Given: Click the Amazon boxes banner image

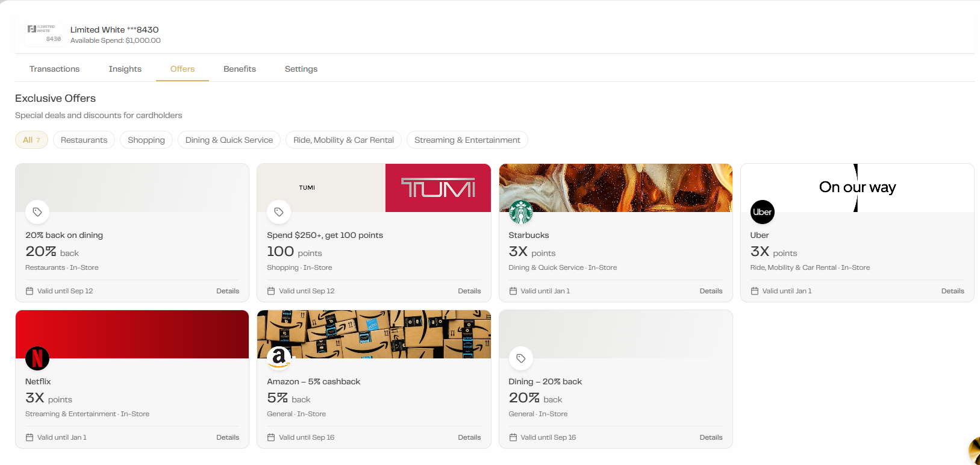Looking at the screenshot, I should [x=374, y=334].
